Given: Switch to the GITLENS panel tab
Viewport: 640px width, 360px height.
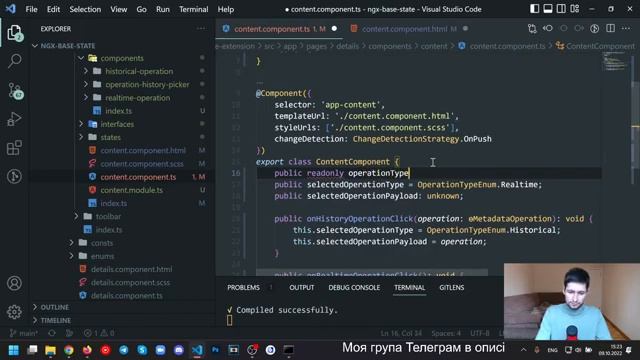Looking at the screenshot, I should click(451, 287).
